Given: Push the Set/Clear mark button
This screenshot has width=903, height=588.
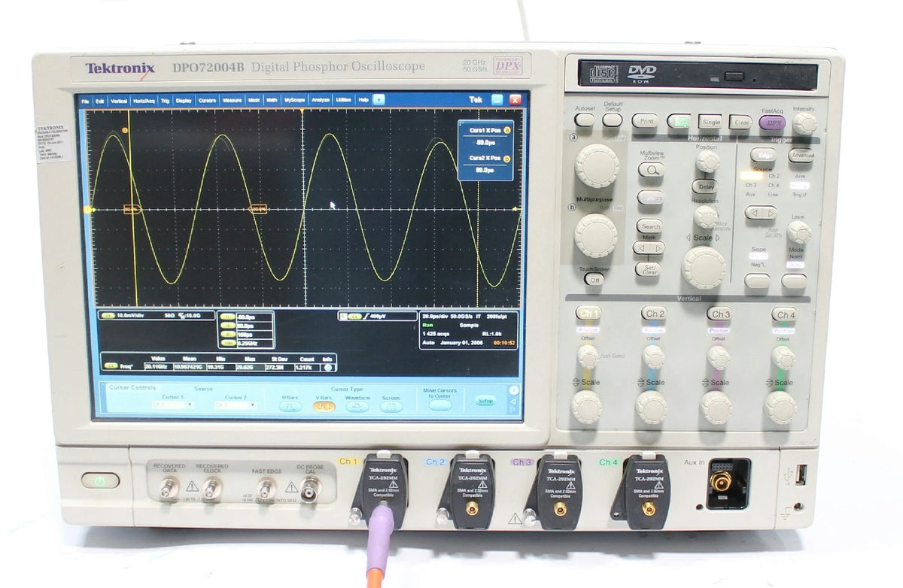Looking at the screenshot, I should [647, 268].
